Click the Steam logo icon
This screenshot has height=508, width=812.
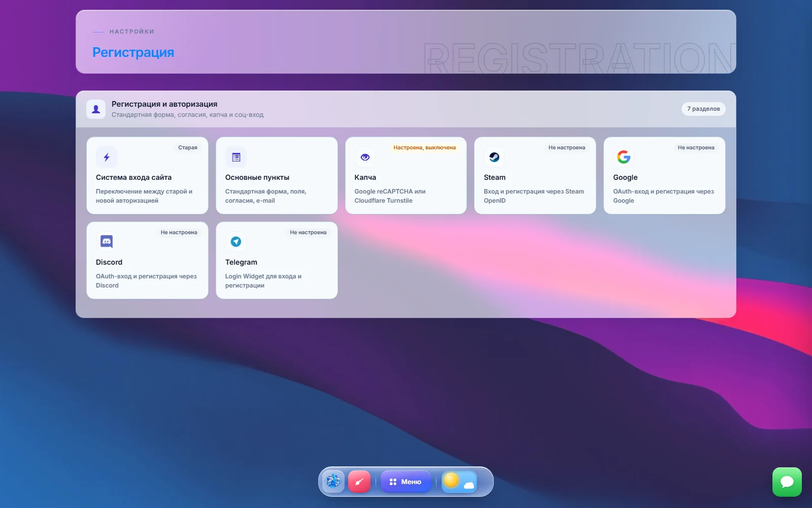click(494, 157)
